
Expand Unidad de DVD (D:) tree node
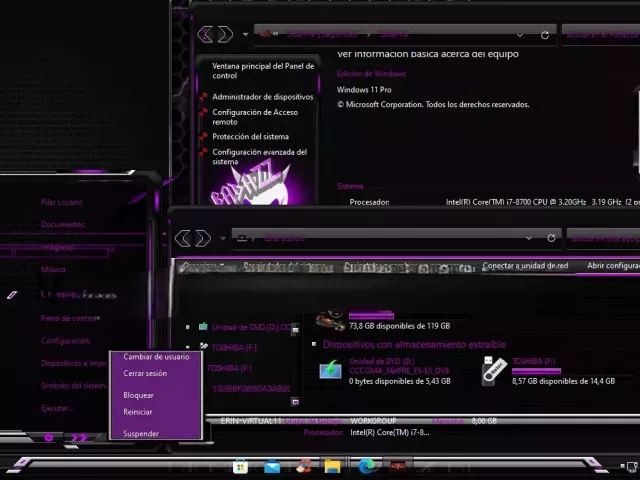point(188,327)
